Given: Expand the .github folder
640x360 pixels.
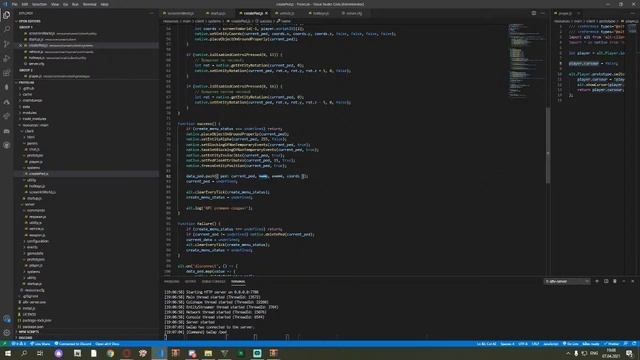Looking at the screenshot, I should point(29,88).
